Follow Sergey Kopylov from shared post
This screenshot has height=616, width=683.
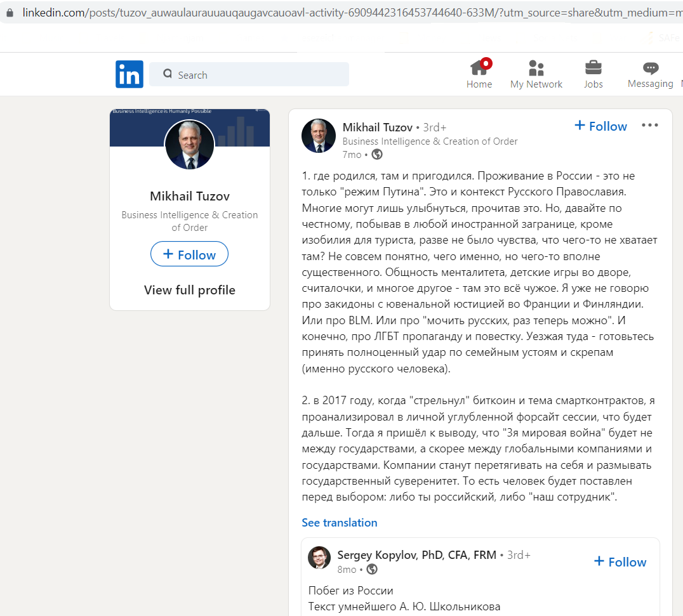click(x=620, y=562)
